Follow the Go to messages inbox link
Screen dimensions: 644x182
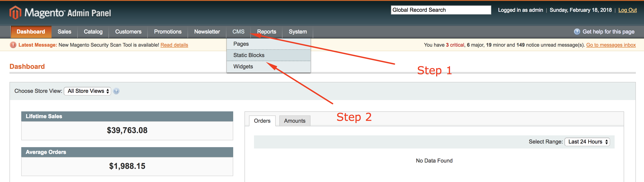pos(611,45)
